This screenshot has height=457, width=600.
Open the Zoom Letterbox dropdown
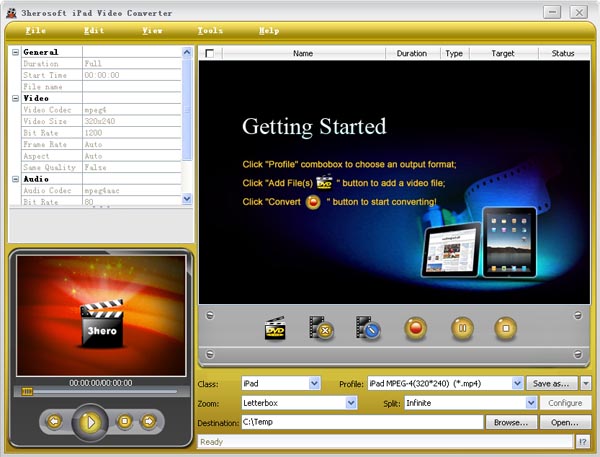pyautogui.click(x=351, y=403)
